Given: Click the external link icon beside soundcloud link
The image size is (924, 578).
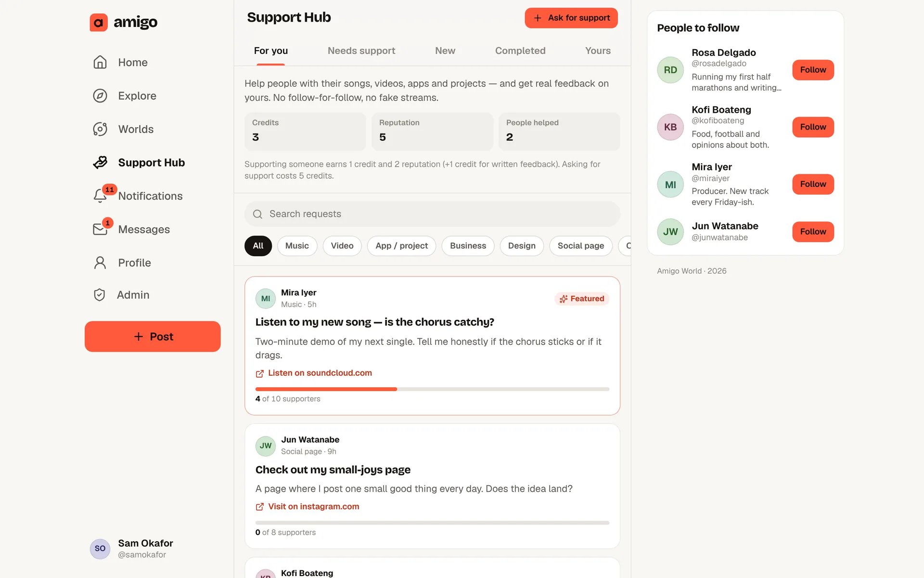Looking at the screenshot, I should [260, 373].
